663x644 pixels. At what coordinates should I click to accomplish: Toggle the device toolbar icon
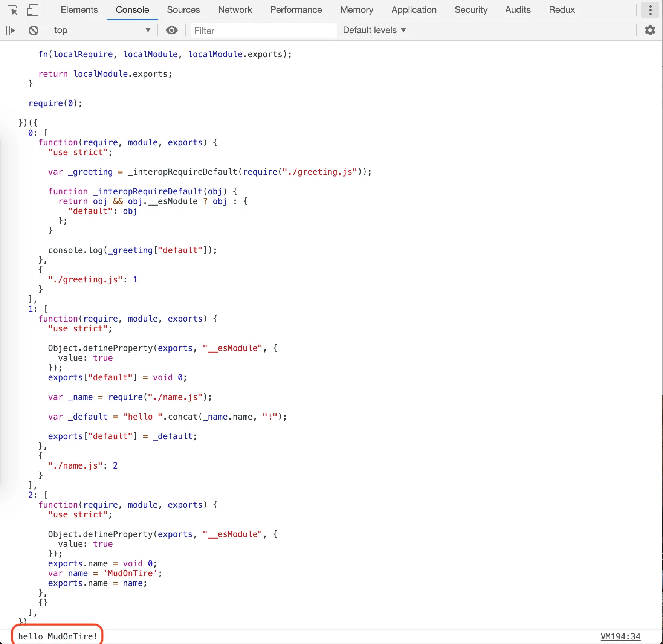pyautogui.click(x=33, y=10)
